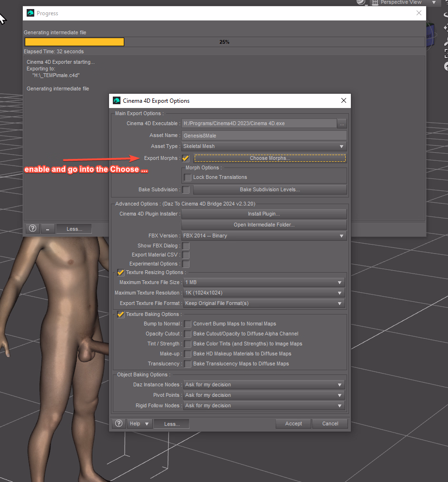The height and width of the screenshot is (482, 448).
Task: Toggle the Export Morphs checkbox
Action: point(186,158)
